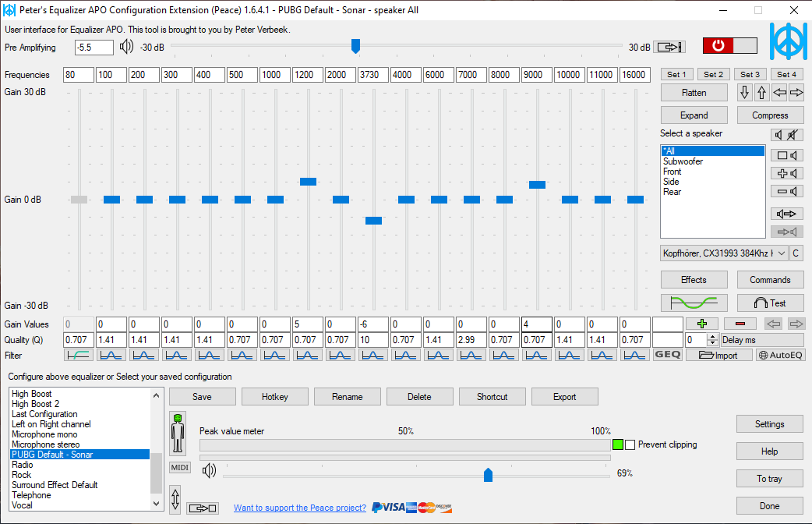
Task: Enable the Prevent clipping checkbox
Action: click(630, 444)
